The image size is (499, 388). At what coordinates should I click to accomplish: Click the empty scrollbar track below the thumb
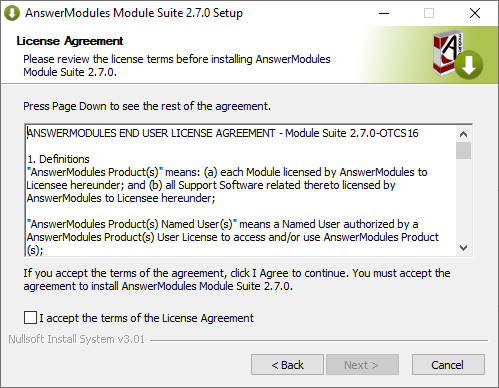click(463, 200)
